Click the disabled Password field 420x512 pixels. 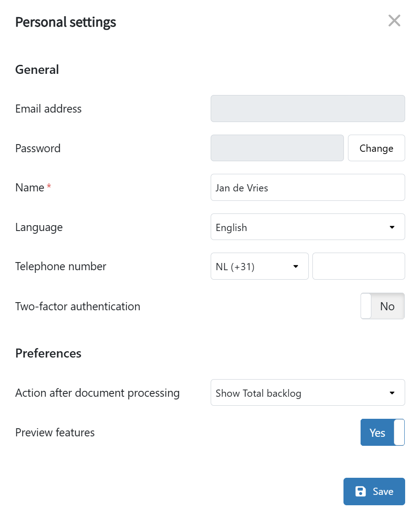pyautogui.click(x=277, y=148)
